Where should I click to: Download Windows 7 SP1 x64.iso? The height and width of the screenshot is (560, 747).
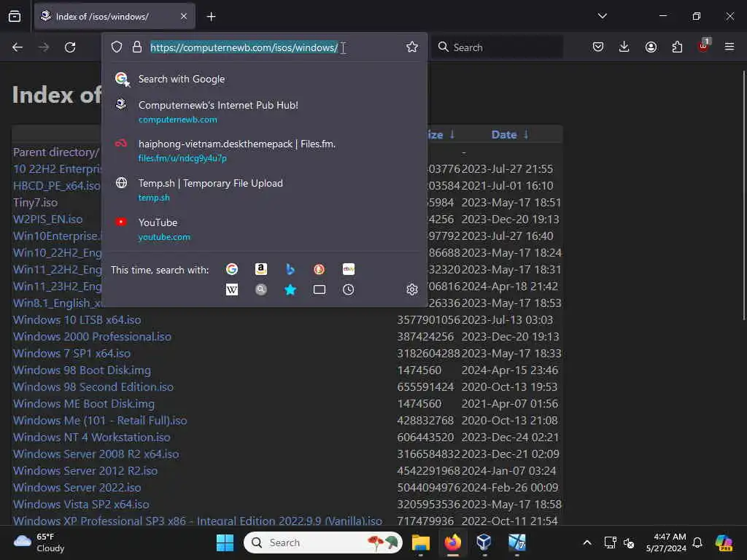pos(71,354)
